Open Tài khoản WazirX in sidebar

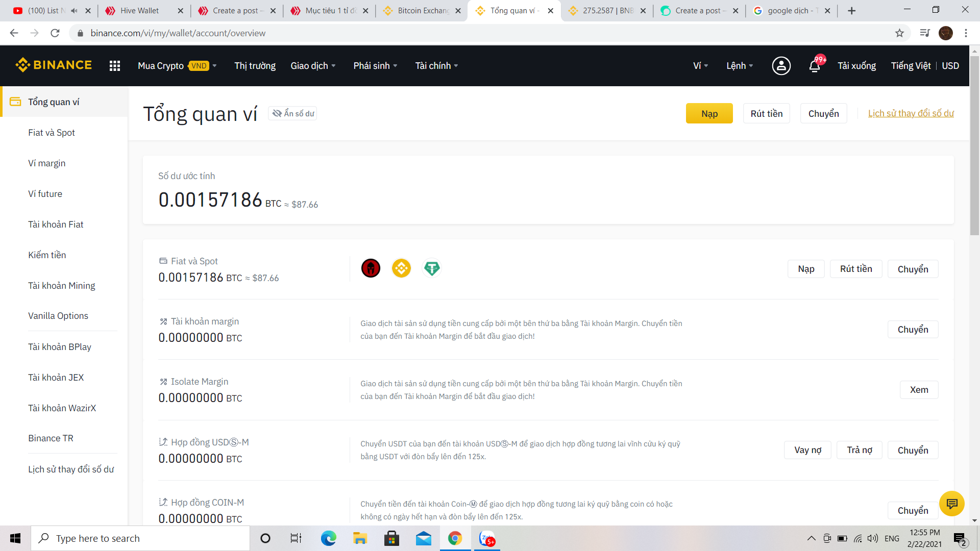[x=64, y=408]
